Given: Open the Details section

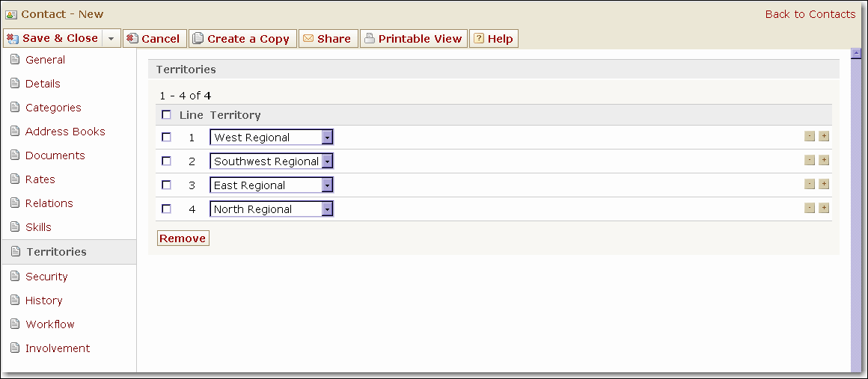Looking at the screenshot, I should [x=43, y=84].
